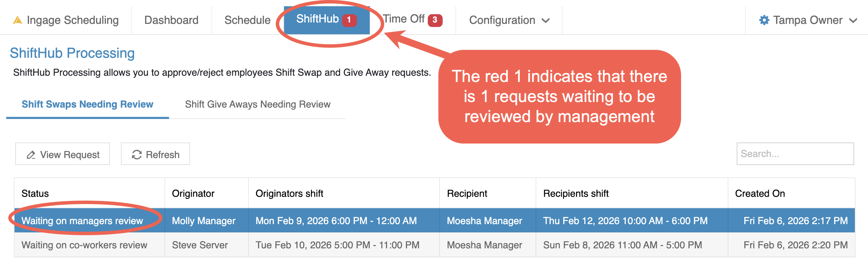The height and width of the screenshot is (276, 868).
Task: Click the Ingage Scheduling brand link
Action: (x=73, y=20)
